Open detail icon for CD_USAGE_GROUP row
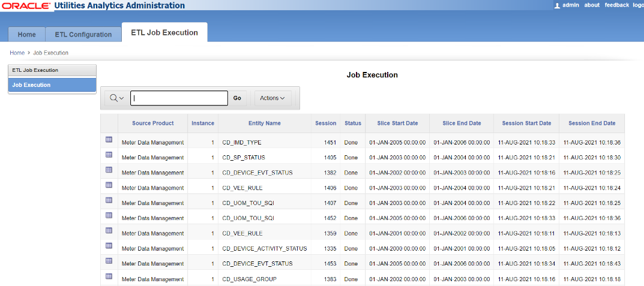 [109, 276]
